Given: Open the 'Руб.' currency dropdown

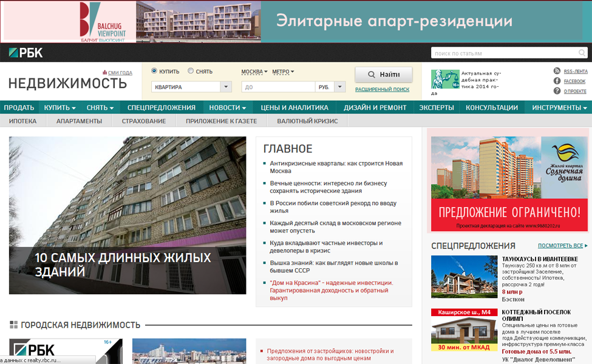Looking at the screenshot, I should click(331, 87).
